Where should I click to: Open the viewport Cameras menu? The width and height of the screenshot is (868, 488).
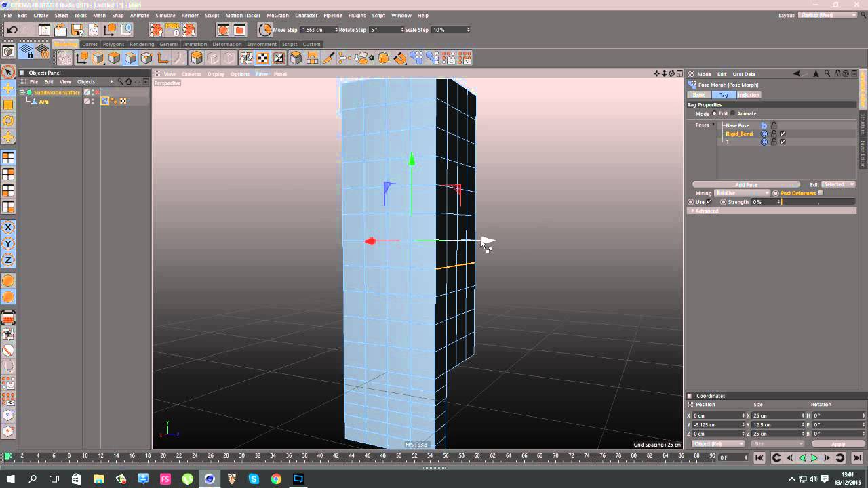pos(191,74)
